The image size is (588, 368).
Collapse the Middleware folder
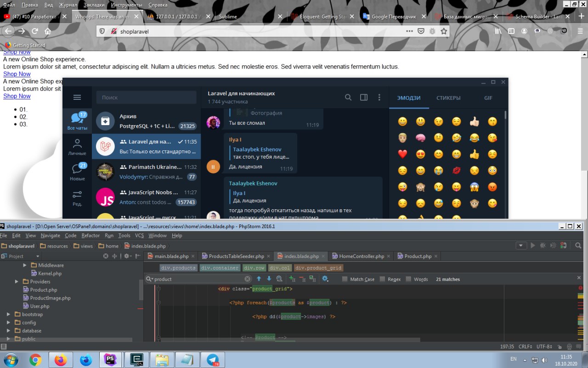pyautogui.click(x=25, y=265)
